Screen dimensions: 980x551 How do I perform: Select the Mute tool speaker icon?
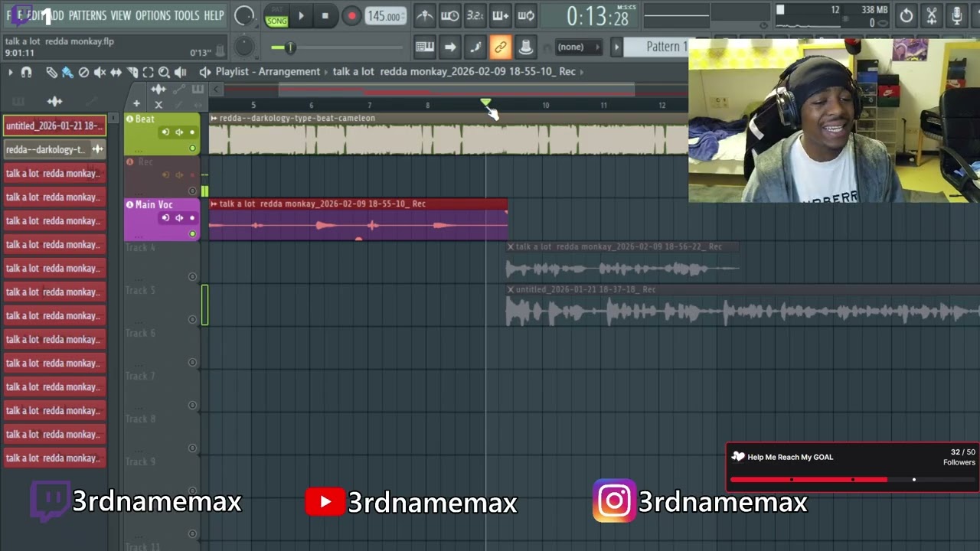pos(100,72)
